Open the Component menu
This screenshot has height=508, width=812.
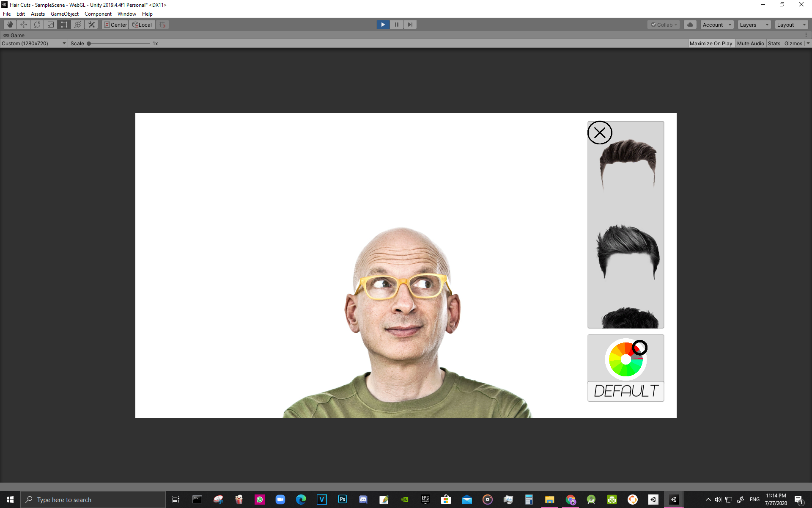coord(98,14)
